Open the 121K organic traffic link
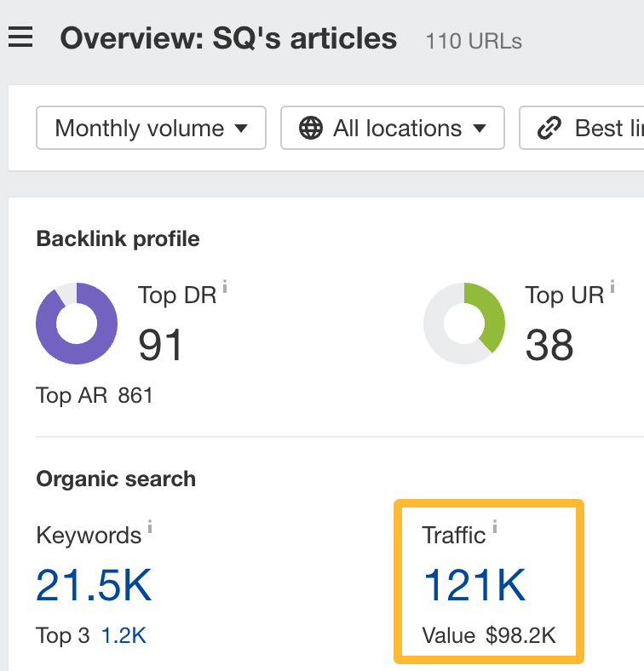The height and width of the screenshot is (671, 644). pos(474,585)
